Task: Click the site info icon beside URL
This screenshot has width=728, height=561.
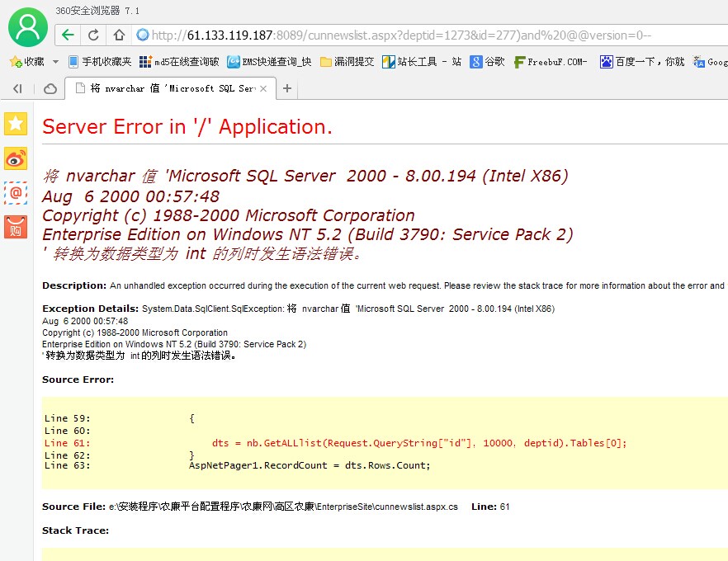Action: point(143,35)
